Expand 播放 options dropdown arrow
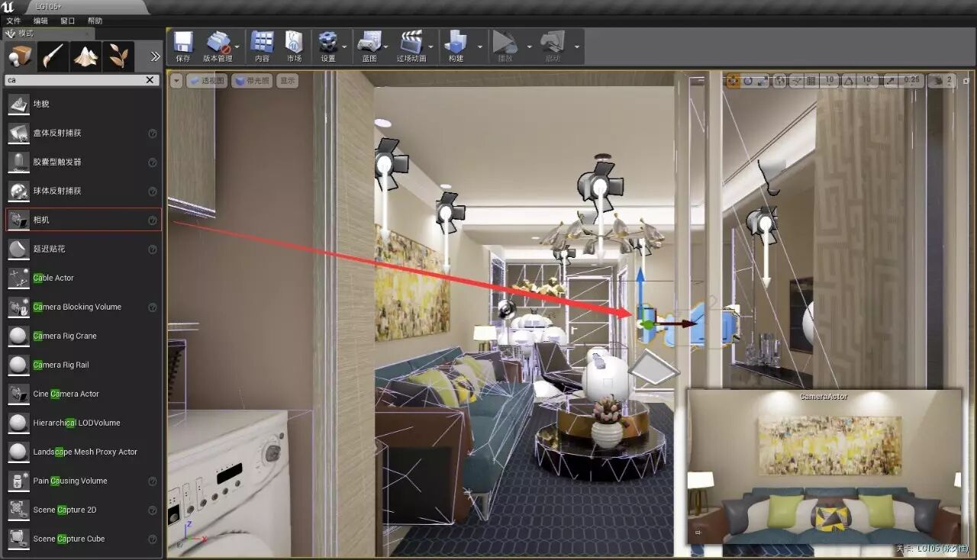977x560 pixels. 529,47
